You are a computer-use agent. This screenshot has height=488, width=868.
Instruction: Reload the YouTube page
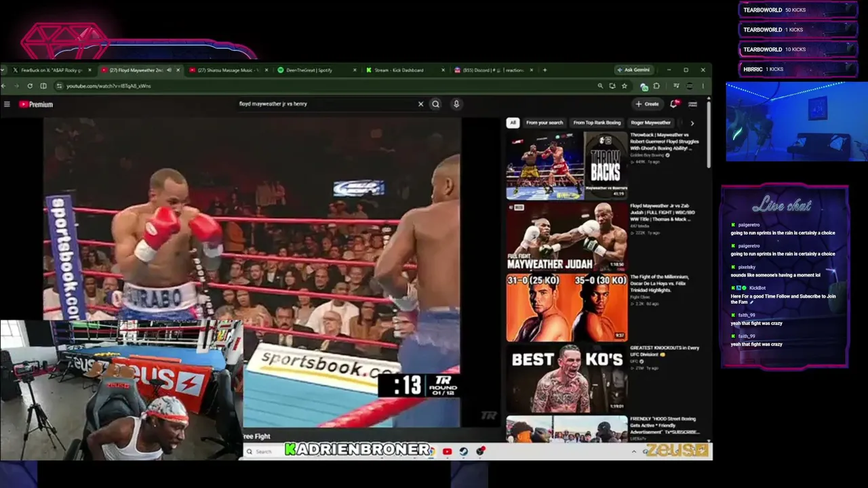(x=30, y=86)
